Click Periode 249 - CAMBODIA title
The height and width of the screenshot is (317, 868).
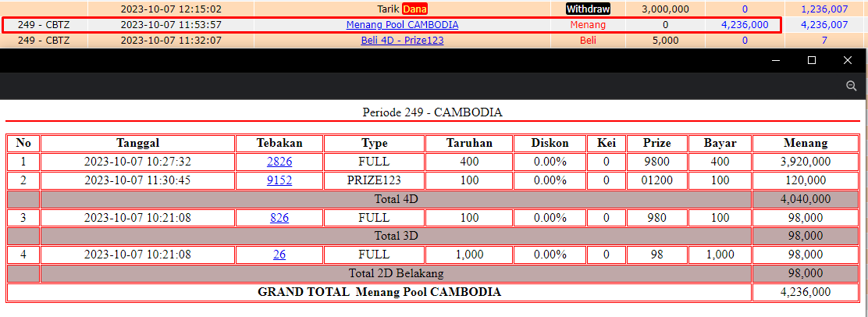click(x=432, y=112)
